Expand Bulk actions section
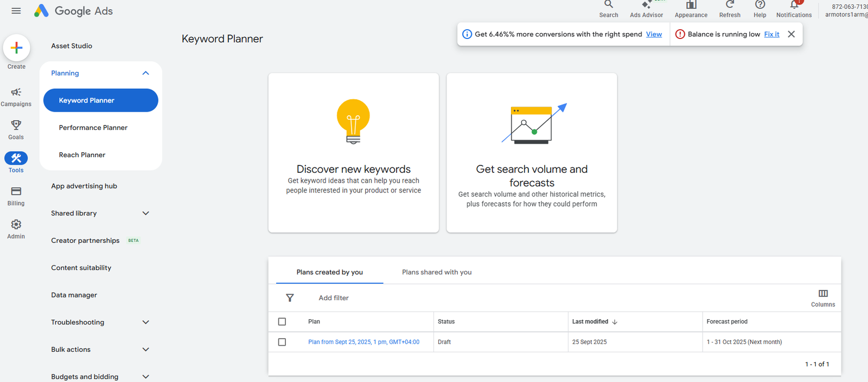 pos(145,349)
